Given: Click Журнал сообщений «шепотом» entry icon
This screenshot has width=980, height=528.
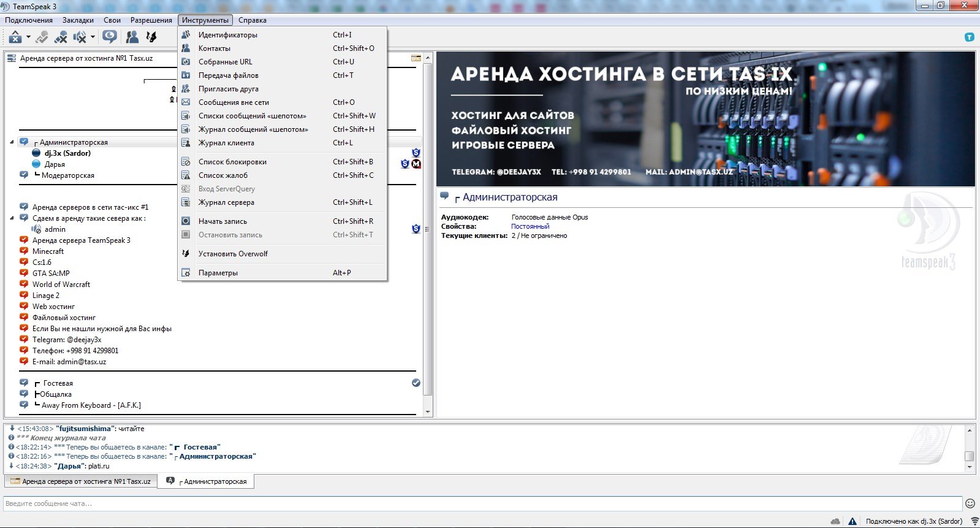Looking at the screenshot, I should (186, 129).
